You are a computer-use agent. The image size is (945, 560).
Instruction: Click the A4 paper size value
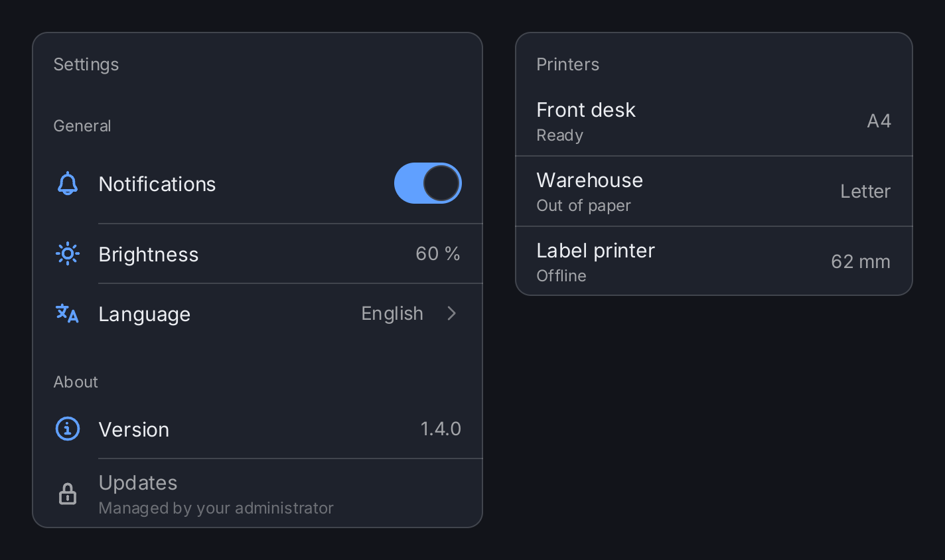click(x=879, y=121)
